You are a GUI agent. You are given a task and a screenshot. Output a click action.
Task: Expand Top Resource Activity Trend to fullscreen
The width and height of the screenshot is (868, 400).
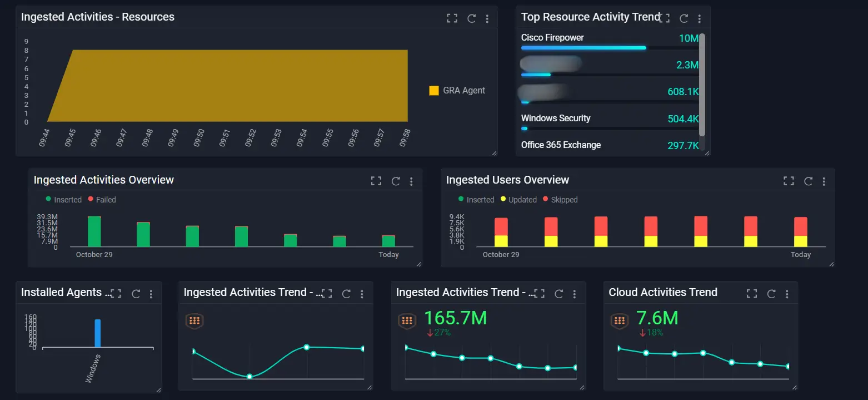665,18
